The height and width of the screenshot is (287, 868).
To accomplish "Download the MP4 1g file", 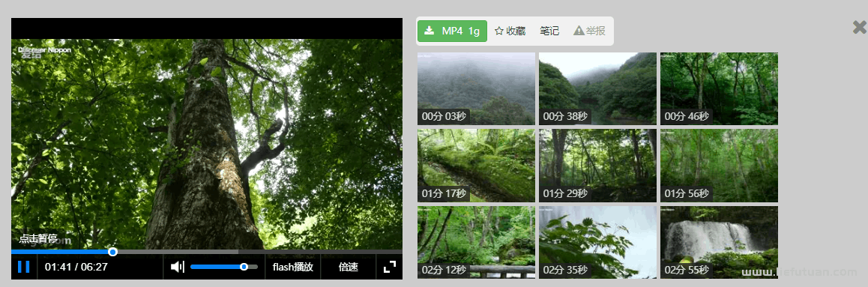I will (x=452, y=31).
